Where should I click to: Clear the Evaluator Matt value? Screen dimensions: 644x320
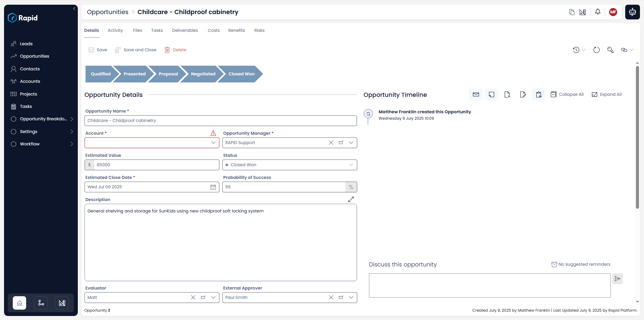coord(193,298)
